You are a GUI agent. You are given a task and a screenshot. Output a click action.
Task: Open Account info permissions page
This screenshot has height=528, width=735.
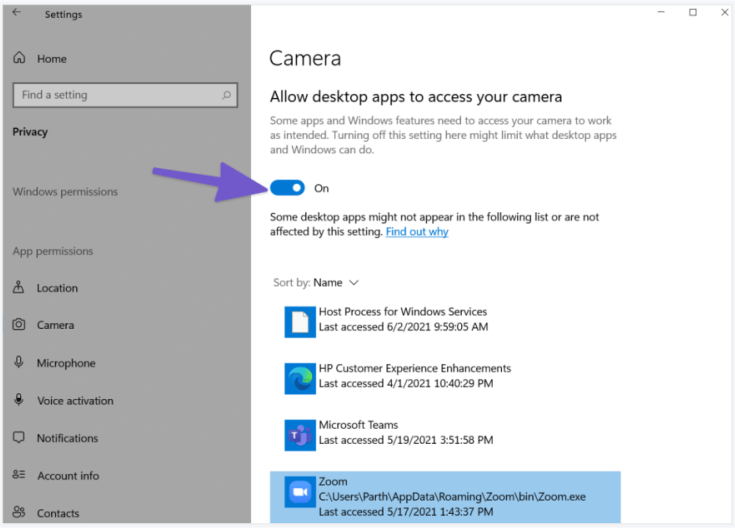(x=68, y=476)
